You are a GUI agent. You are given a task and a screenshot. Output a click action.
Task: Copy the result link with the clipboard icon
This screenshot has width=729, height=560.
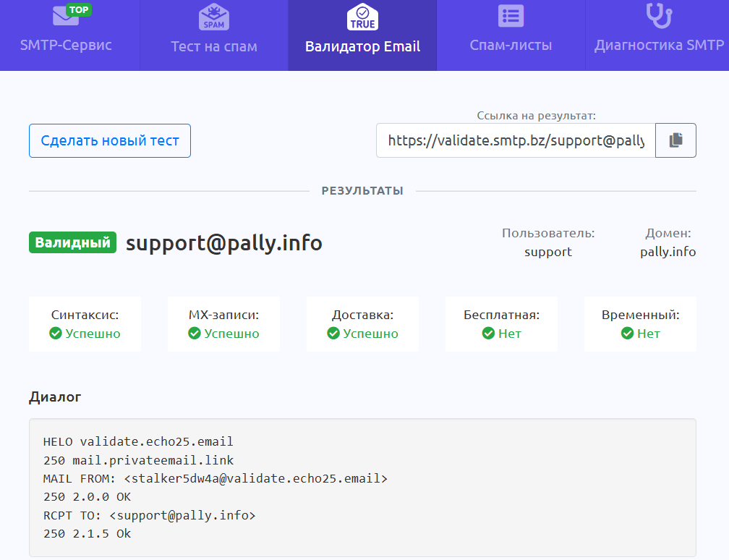coord(675,140)
